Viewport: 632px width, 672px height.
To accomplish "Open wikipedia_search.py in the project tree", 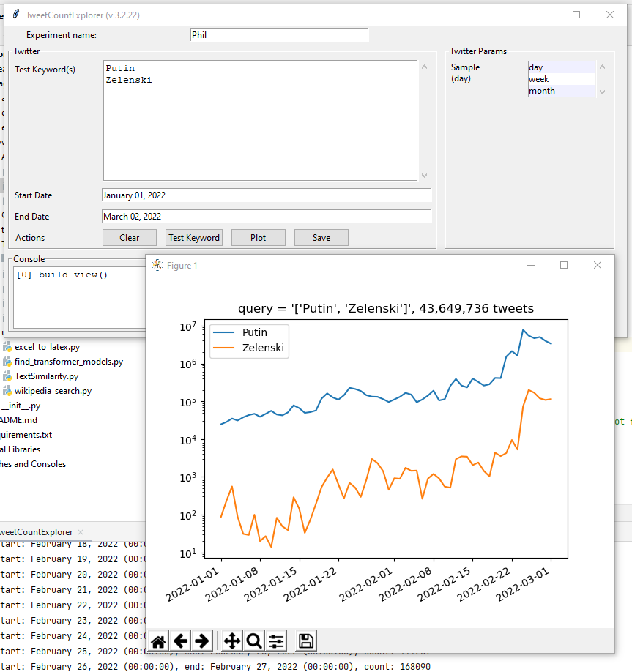I will [53, 391].
